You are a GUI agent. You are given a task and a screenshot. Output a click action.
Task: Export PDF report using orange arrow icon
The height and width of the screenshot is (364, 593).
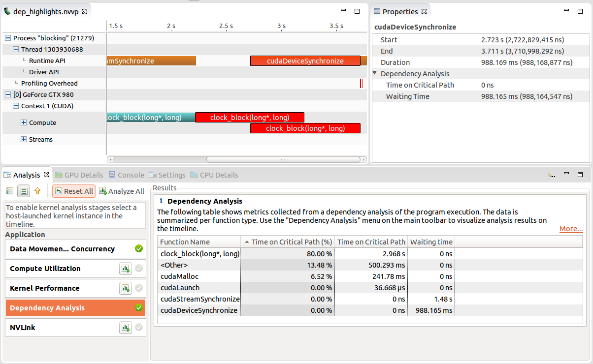coord(37,191)
